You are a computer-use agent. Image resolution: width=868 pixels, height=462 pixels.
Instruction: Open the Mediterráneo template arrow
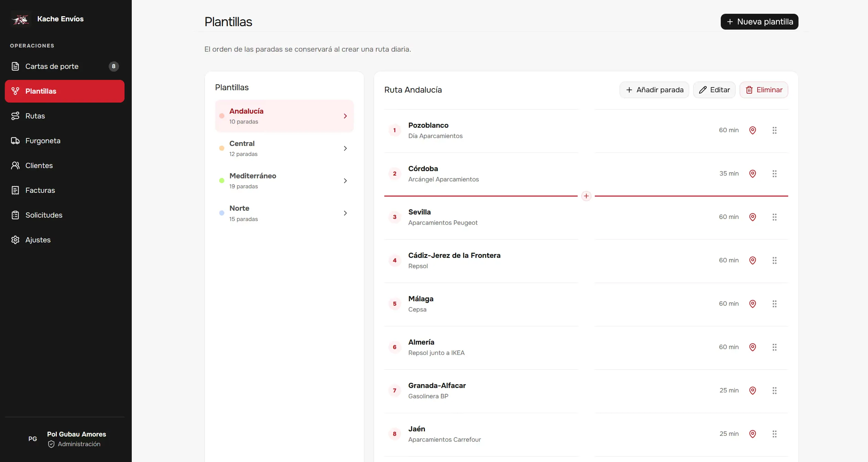click(345, 181)
